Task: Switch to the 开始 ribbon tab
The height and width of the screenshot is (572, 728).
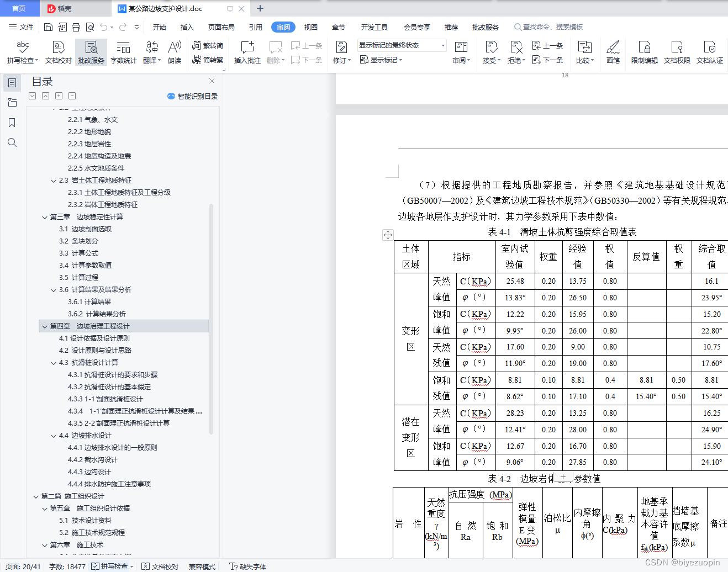Action: [x=160, y=27]
